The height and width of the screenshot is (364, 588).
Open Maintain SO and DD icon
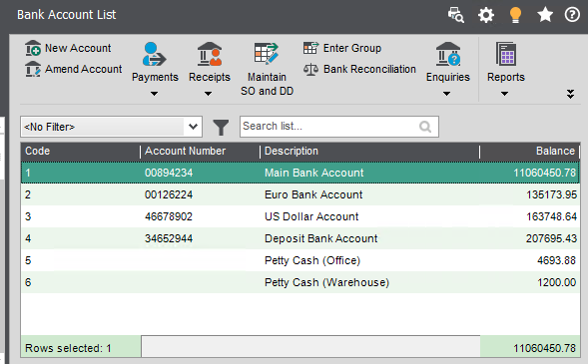click(x=267, y=54)
